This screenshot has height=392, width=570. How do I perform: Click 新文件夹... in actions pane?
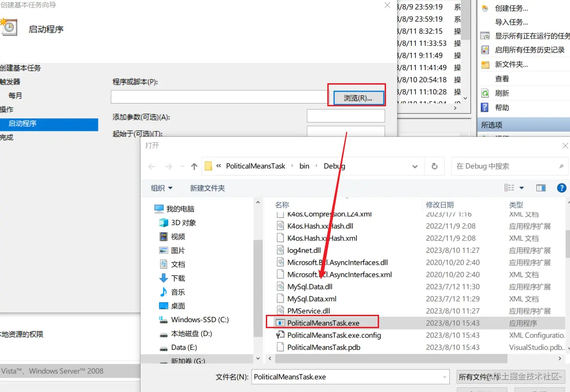(x=511, y=64)
